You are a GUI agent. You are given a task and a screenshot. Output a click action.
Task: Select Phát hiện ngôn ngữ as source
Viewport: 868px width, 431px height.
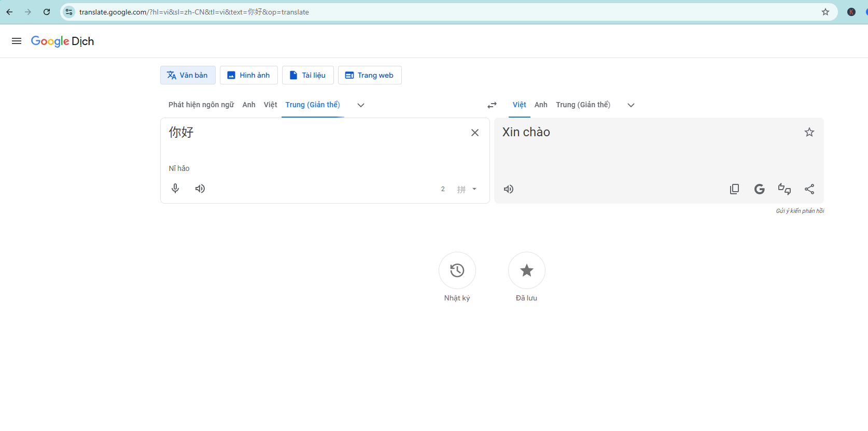pos(201,105)
